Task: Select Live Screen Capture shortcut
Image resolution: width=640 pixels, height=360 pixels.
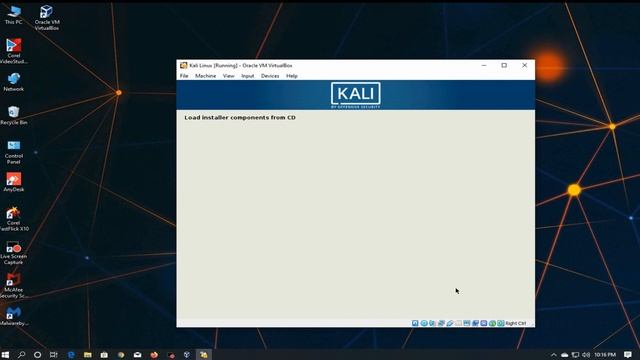Action: pos(13,252)
